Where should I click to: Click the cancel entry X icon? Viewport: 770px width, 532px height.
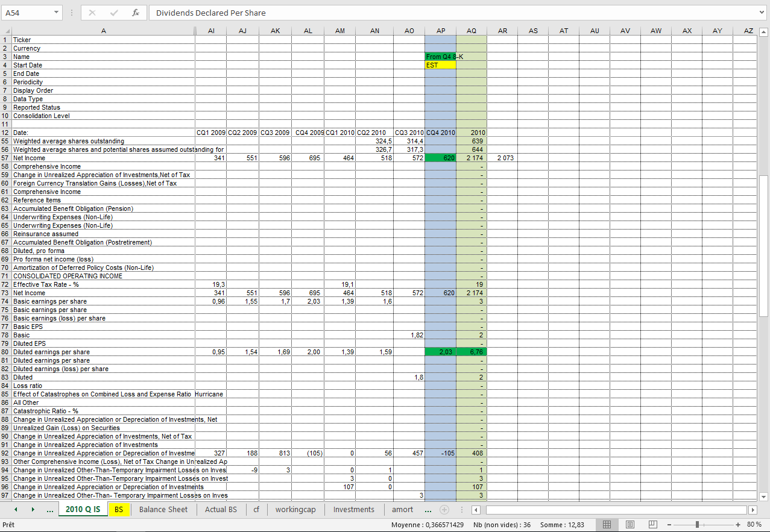click(x=92, y=13)
